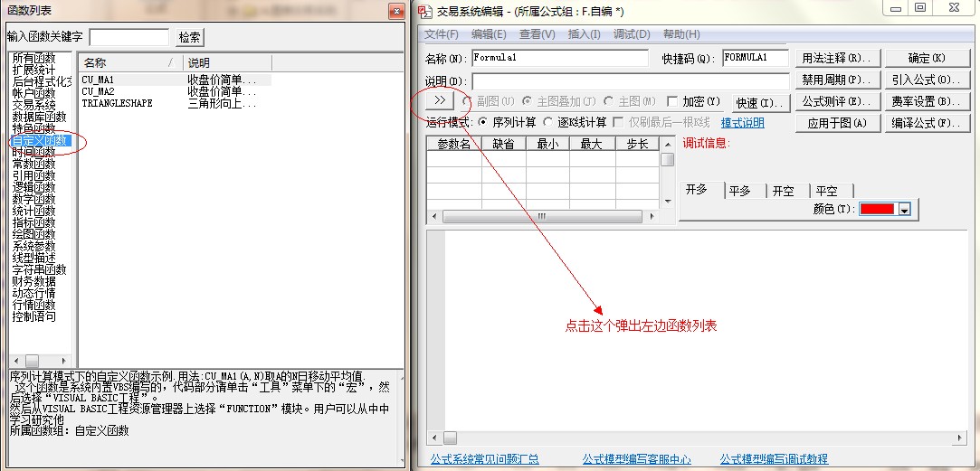Select the 序列计算 run mode
Image resolution: width=980 pixels, height=471 pixels.
[x=482, y=122]
